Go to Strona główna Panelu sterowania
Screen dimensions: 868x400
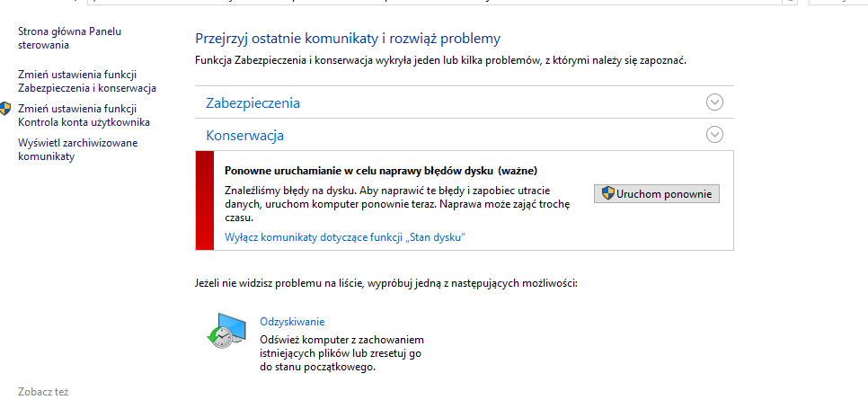click(x=70, y=39)
